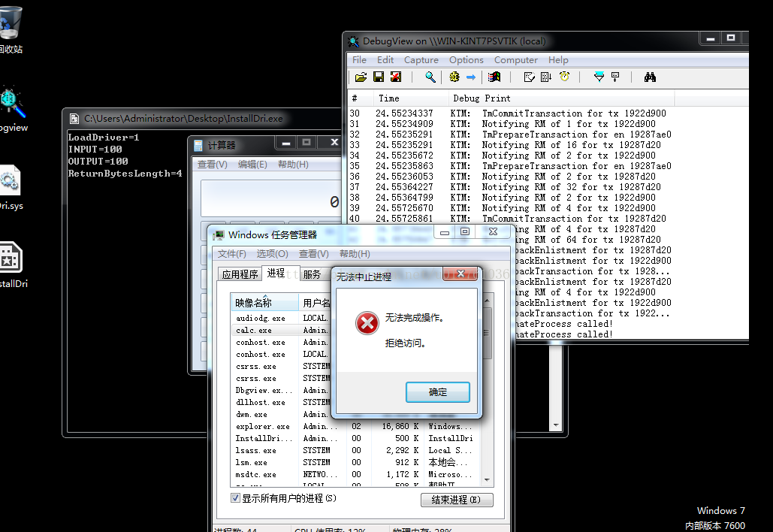This screenshot has width=773, height=532.
Task: Sort processes by 映像名称 column header
Action: [x=264, y=302]
